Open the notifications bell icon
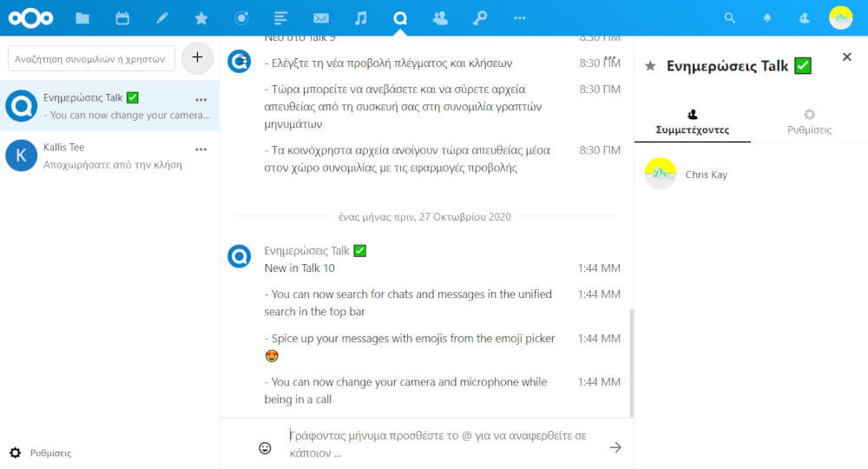The image size is (868, 469). 767,18
